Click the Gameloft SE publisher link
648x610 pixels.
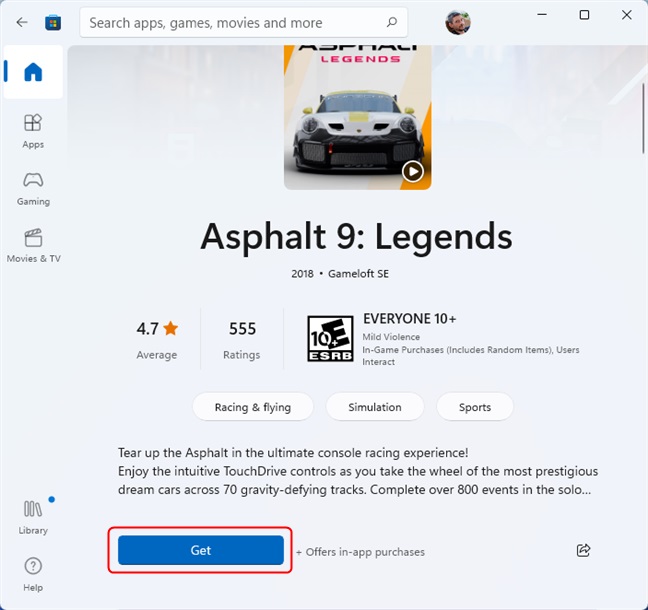point(358,274)
